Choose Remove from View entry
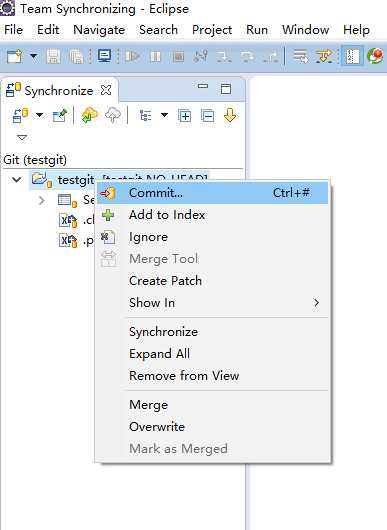Screen dimensions: 387x530 pos(213,376)
